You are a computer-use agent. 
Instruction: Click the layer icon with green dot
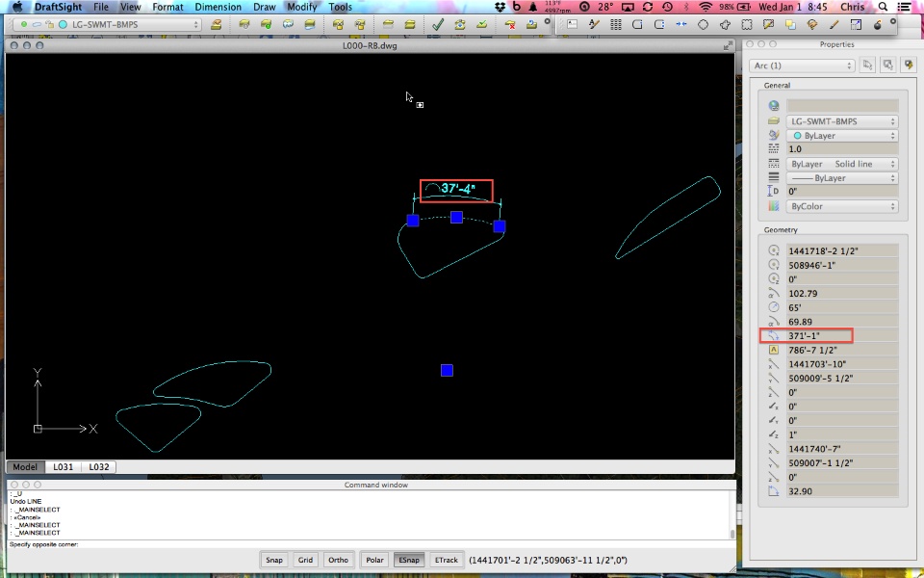266,25
